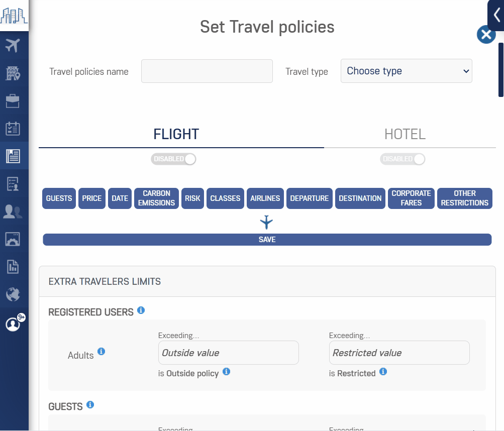Open the reports chart sidebar icon
This screenshot has width=504, height=431.
pyautogui.click(x=13, y=267)
